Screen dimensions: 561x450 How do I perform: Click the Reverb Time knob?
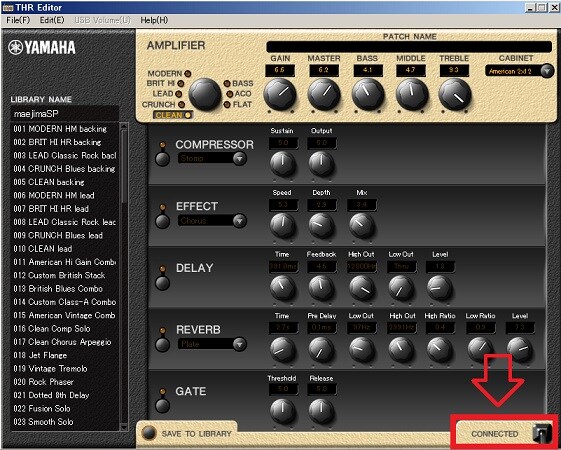[x=283, y=349]
